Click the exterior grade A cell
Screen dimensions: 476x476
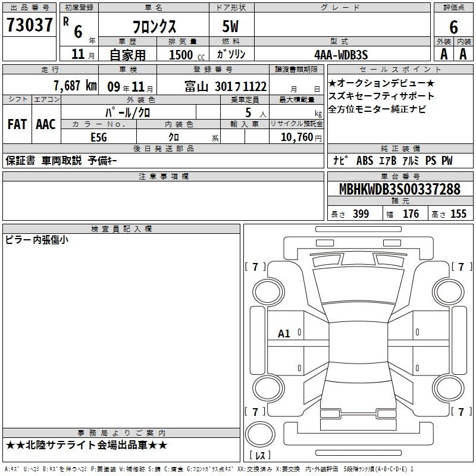click(x=443, y=54)
